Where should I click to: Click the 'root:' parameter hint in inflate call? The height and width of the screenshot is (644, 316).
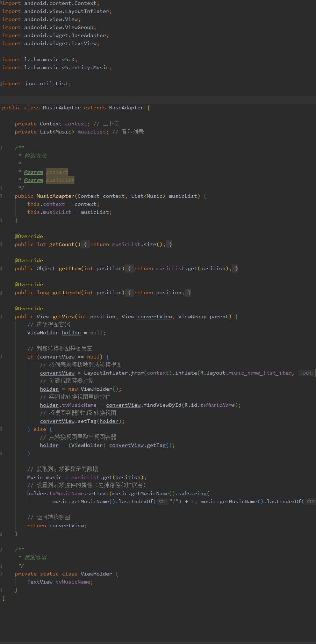click(306, 373)
